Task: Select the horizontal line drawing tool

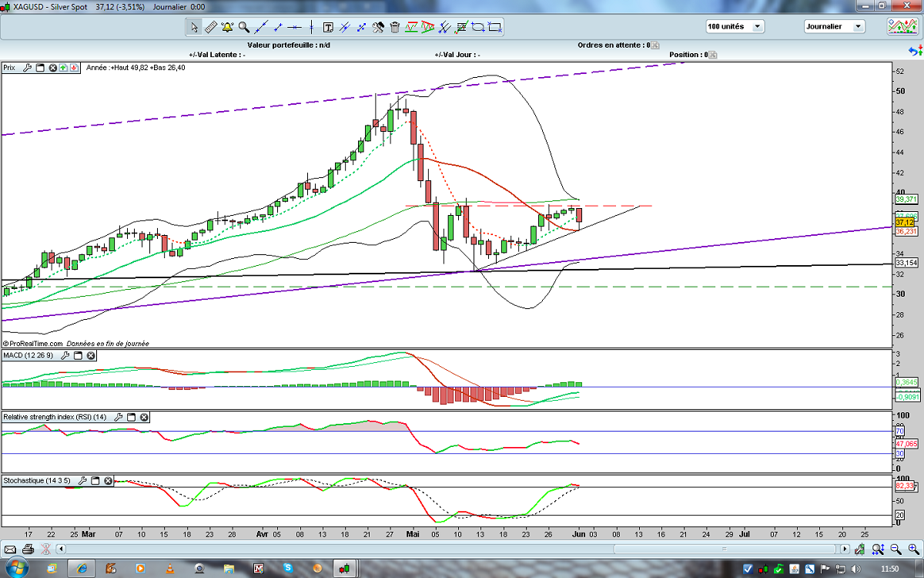Action: click(293, 28)
